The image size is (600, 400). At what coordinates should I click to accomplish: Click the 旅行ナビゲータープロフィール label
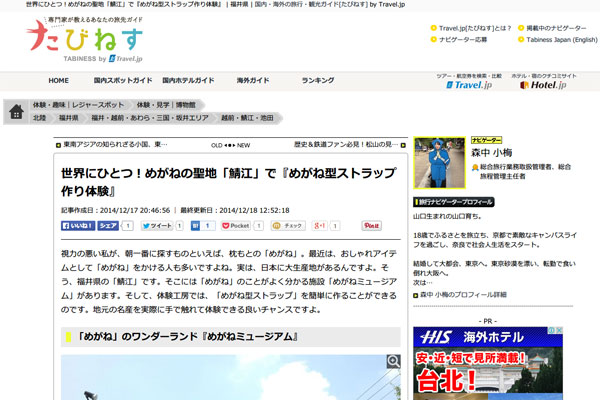coord(454,202)
